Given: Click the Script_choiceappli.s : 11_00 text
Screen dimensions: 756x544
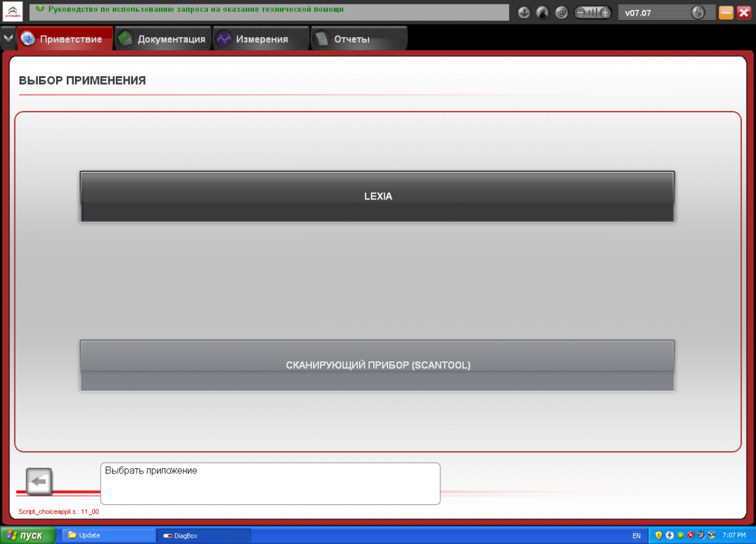Looking at the screenshot, I should tap(59, 512).
